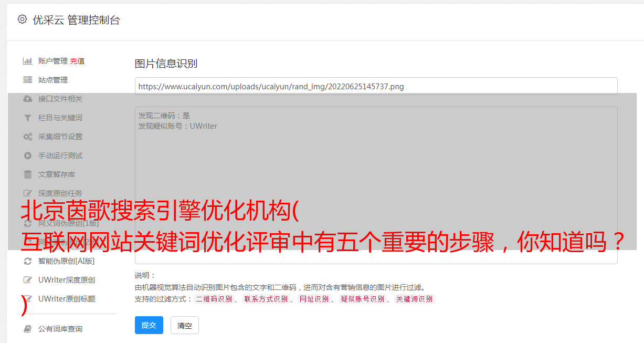Click the gears icon for 采集细节设置
The image size is (644, 343).
click(28, 137)
